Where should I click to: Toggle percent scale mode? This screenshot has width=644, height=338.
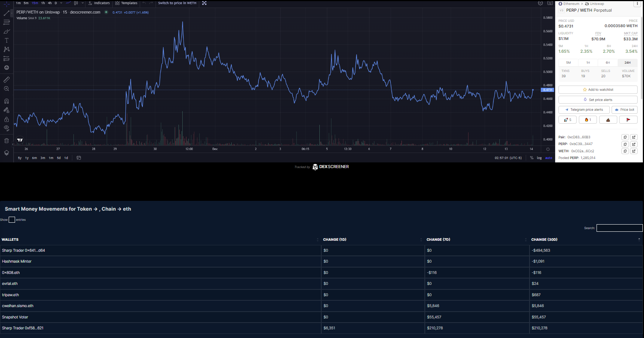531,158
